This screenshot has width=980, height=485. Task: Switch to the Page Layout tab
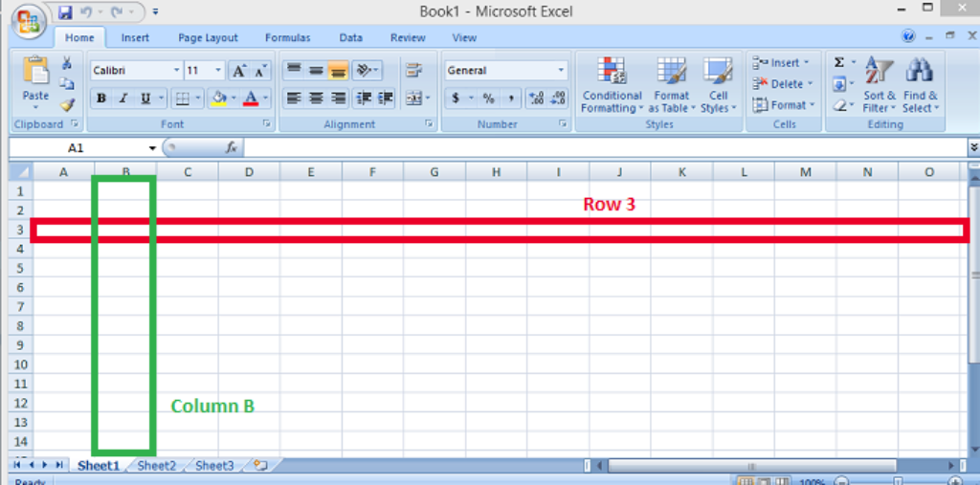coord(208,38)
